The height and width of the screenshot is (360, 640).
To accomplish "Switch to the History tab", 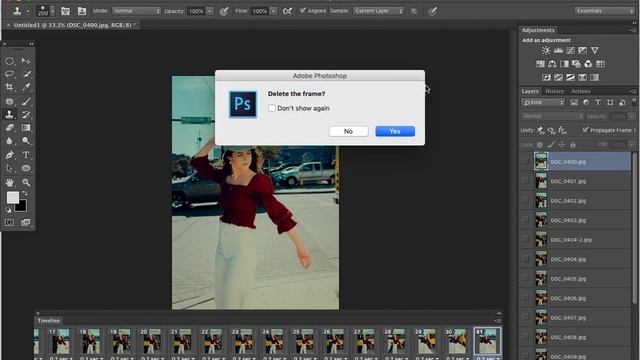I will click(x=554, y=91).
